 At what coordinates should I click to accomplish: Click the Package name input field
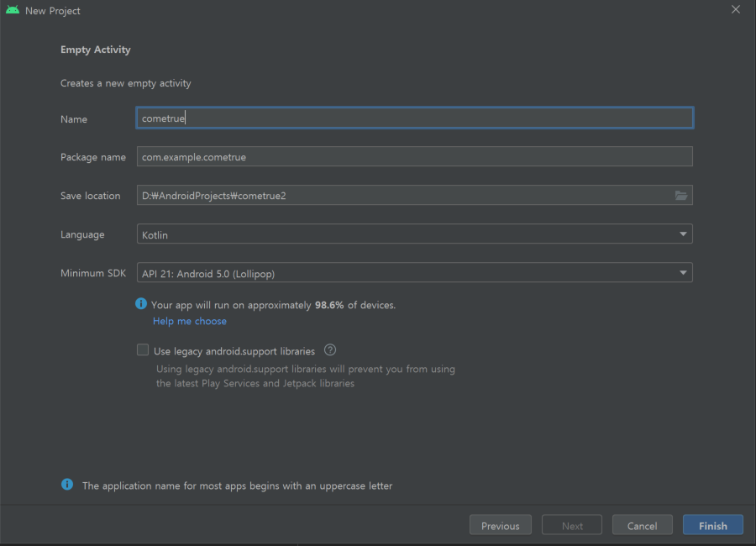pos(415,156)
